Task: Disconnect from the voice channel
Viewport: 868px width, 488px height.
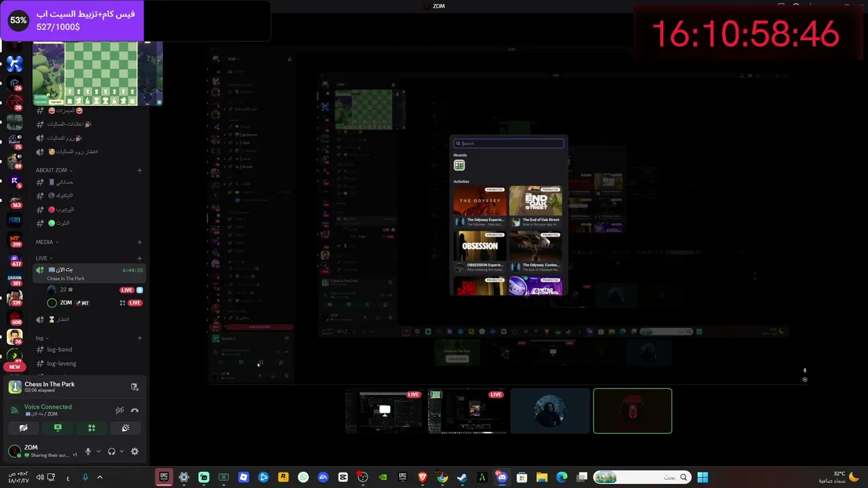Action: click(x=134, y=410)
